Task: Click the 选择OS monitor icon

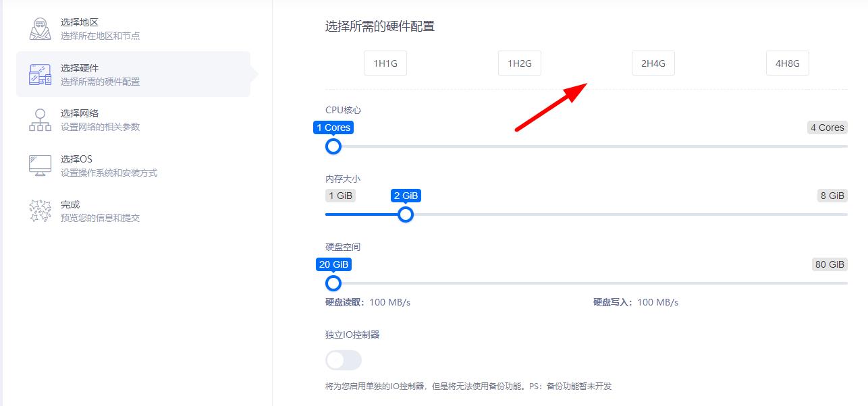Action: click(40, 166)
